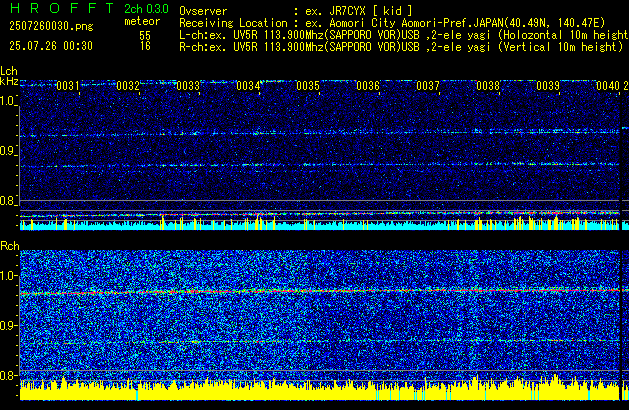Click the 0032 time marker
Image resolution: width=629 pixels, height=410 pixels.
tap(128, 86)
